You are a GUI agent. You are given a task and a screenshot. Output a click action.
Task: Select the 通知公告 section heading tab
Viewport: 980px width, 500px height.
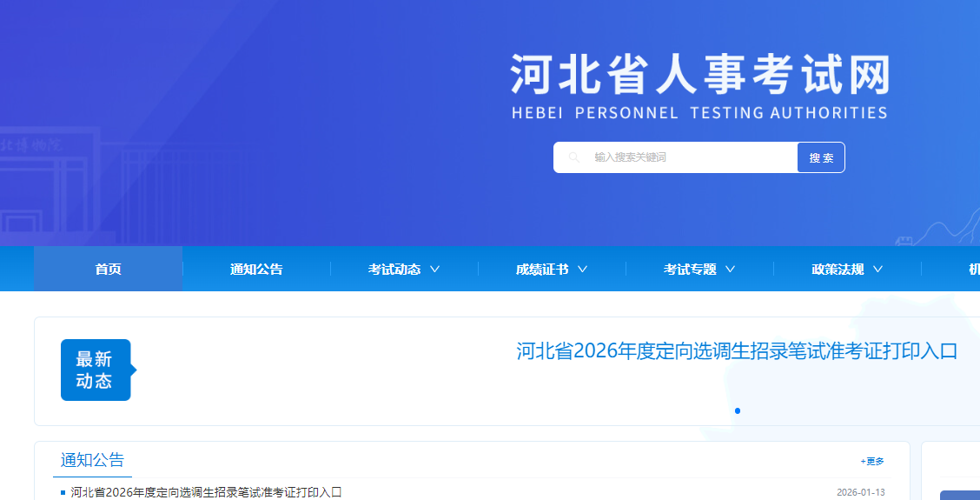(92, 460)
